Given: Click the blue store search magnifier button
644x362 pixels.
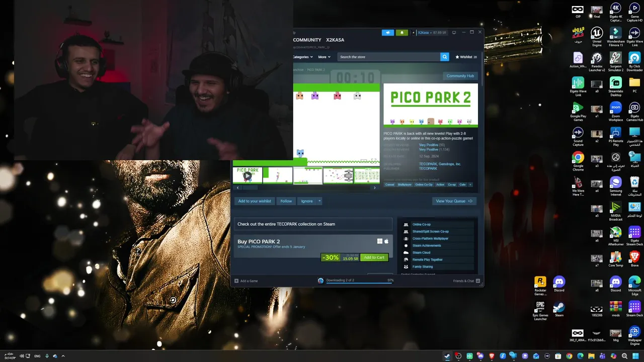Looking at the screenshot, I should tap(444, 57).
